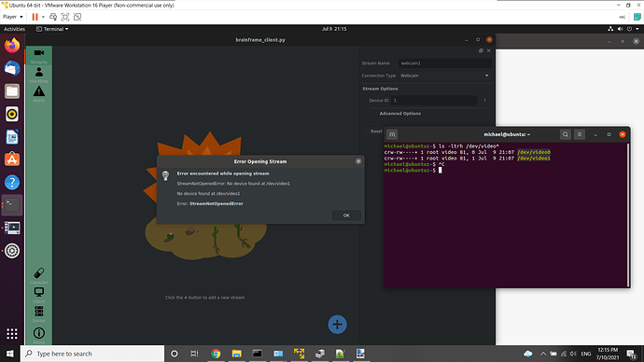Open the VMware Player menu dropdown

click(x=13, y=17)
